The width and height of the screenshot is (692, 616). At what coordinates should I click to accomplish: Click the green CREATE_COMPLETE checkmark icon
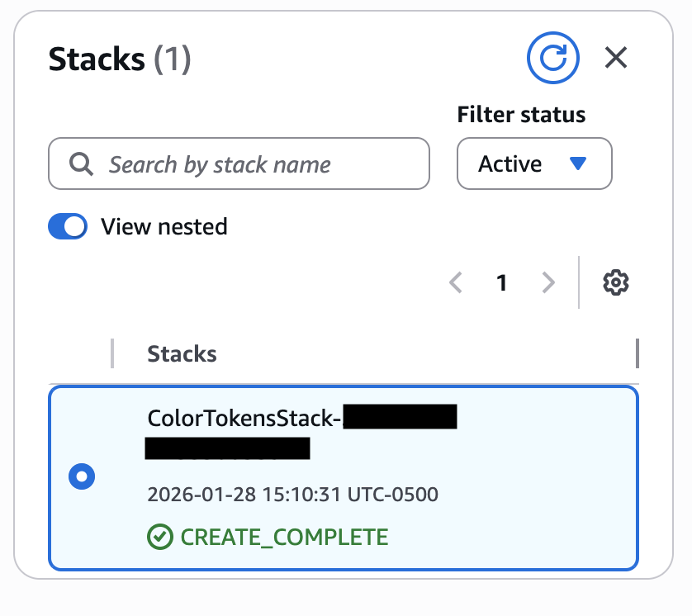(159, 537)
